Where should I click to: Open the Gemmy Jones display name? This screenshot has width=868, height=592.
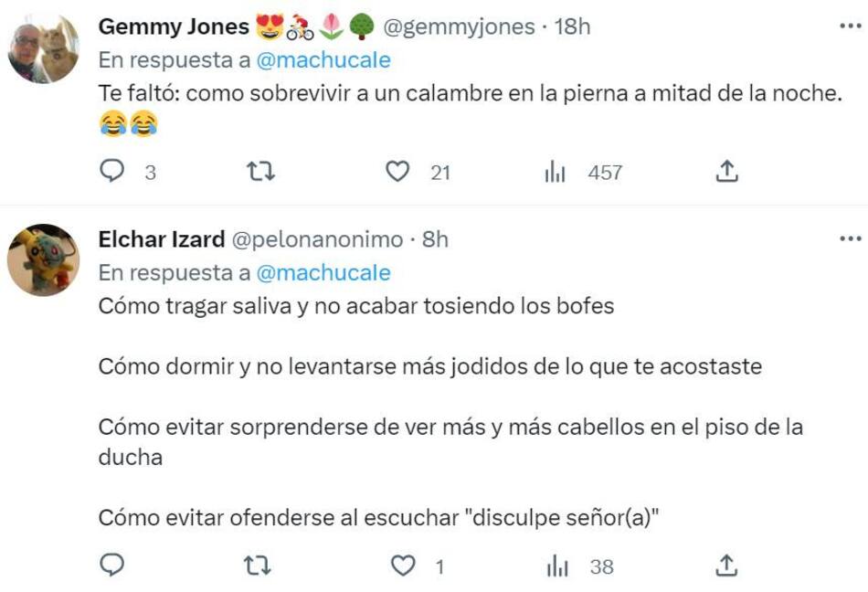coord(174,27)
